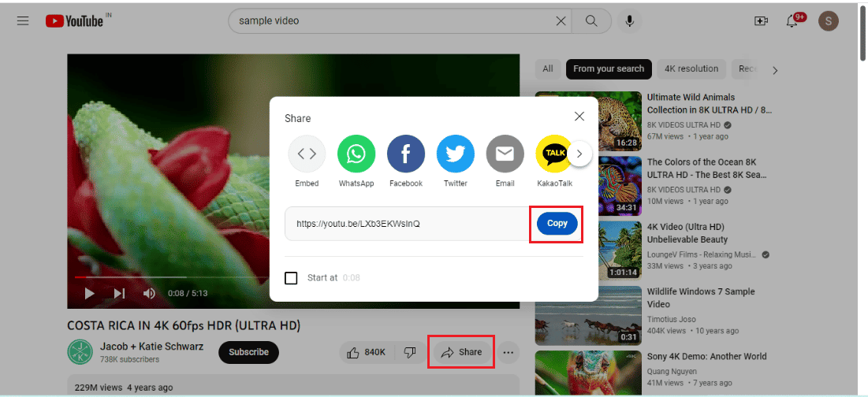Enable the Start at checkbox
This screenshot has height=397, width=868.
point(291,277)
